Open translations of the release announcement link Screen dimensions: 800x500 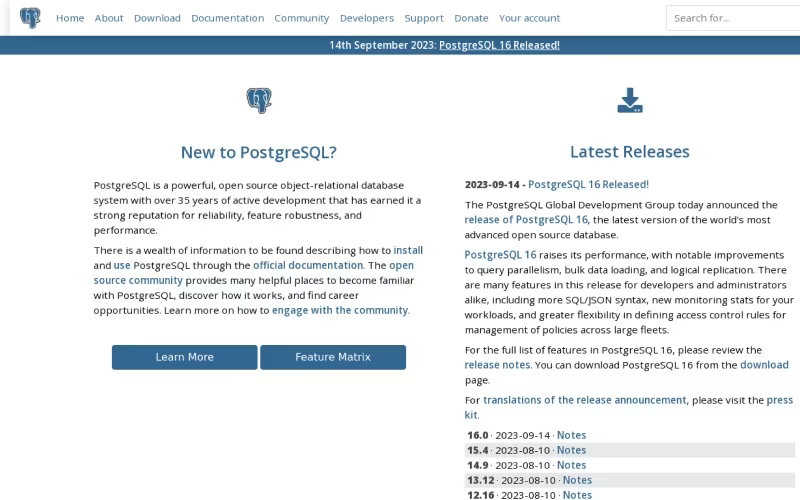(x=585, y=400)
